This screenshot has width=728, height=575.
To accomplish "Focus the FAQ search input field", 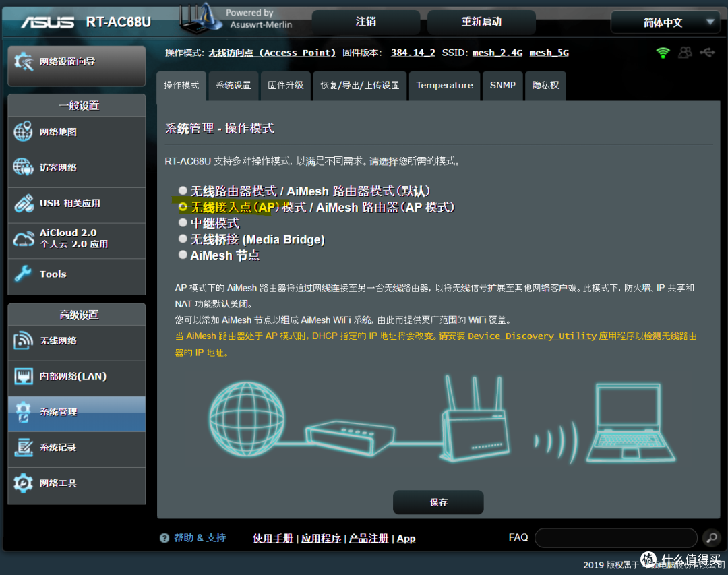I will pyautogui.click(x=616, y=538).
